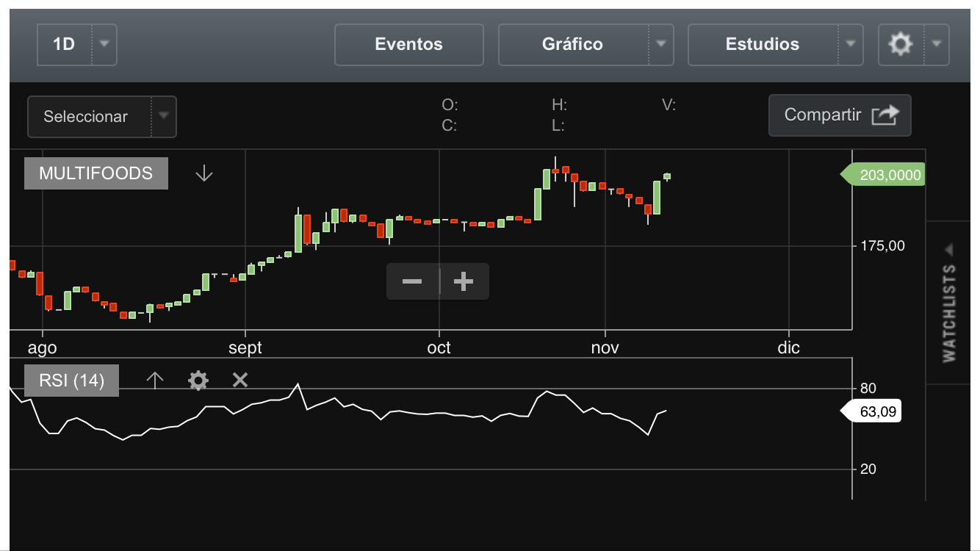Expand the Estudios dropdown arrow
Screen dimensions: 980x551
tap(851, 44)
